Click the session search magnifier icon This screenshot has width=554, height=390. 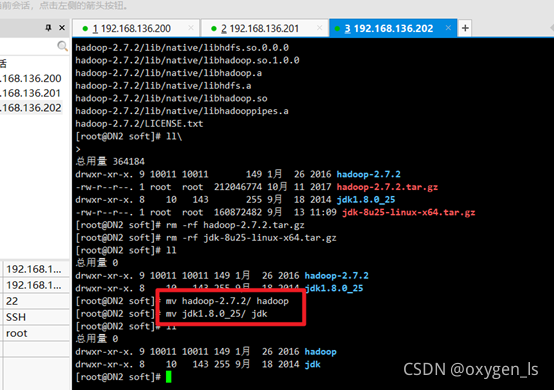pos(62,46)
